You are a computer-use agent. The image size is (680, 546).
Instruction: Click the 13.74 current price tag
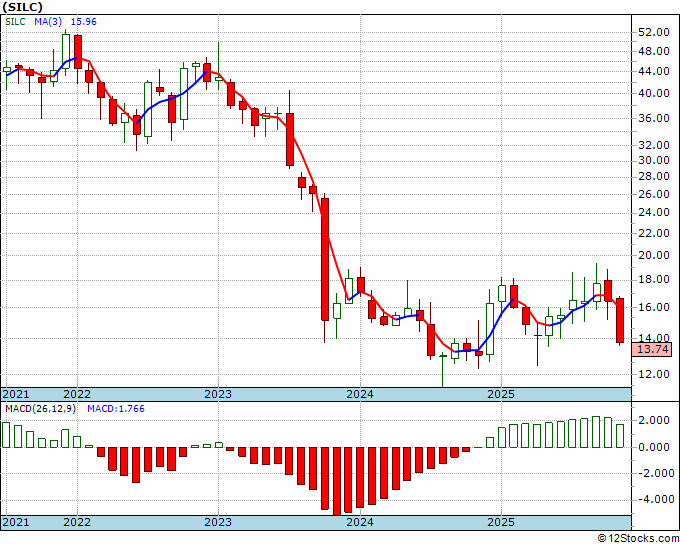(x=654, y=349)
